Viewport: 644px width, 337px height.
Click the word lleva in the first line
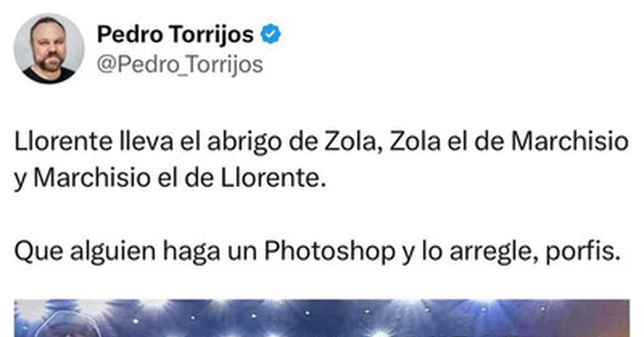pos(146,142)
